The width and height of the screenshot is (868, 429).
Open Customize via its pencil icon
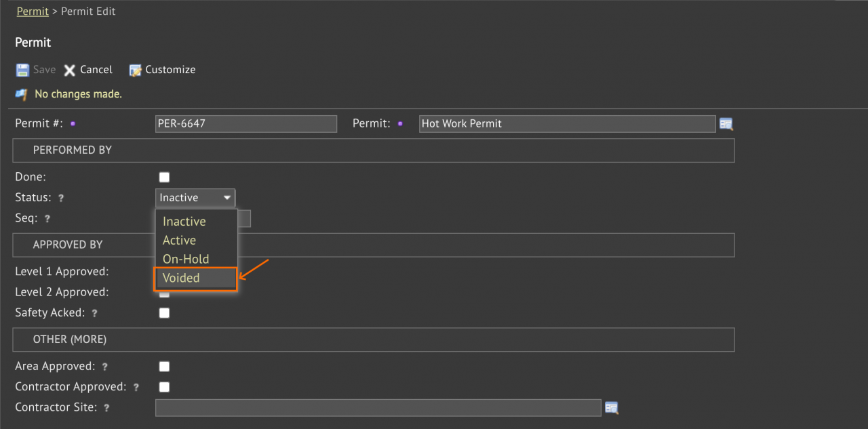coord(135,70)
